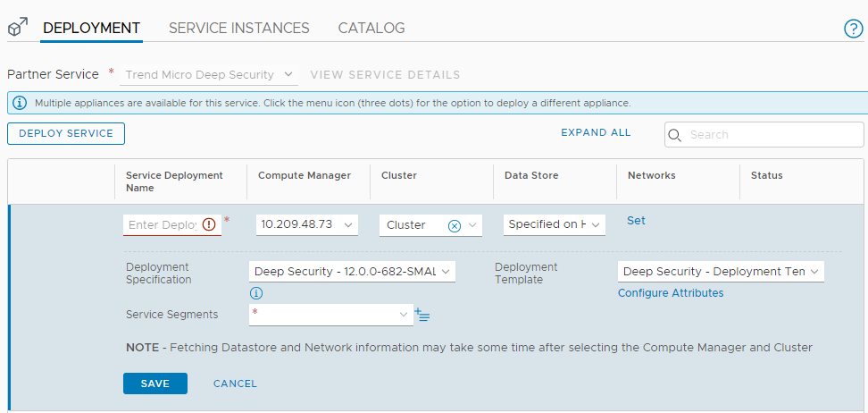The height and width of the screenshot is (413, 868).
Task: Click the red error icon in deployment name field
Action: point(209,225)
